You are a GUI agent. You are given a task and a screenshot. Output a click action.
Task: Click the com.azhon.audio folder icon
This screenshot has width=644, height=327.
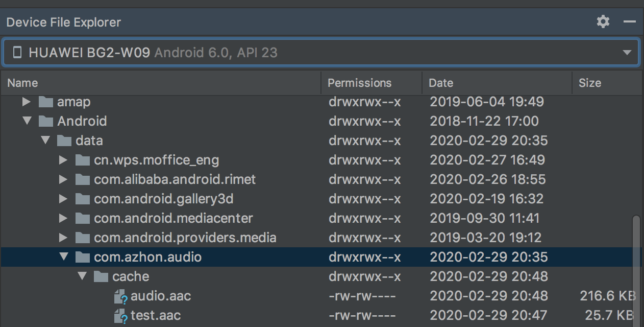click(83, 257)
